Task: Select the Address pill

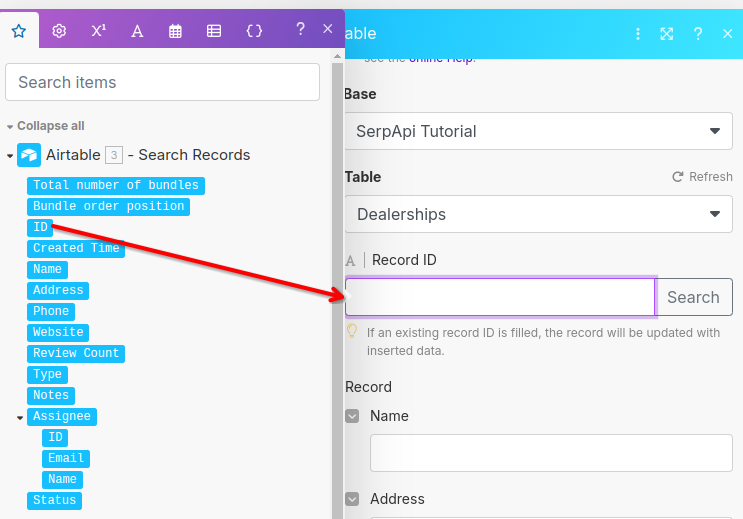Action: click(x=58, y=290)
